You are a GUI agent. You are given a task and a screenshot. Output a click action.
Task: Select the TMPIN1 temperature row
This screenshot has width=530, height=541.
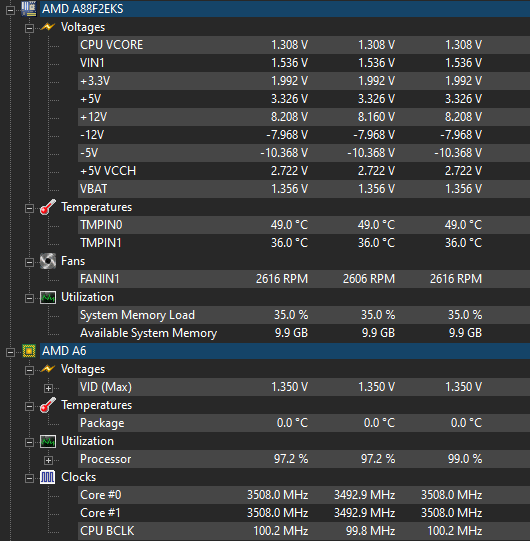(x=304, y=243)
